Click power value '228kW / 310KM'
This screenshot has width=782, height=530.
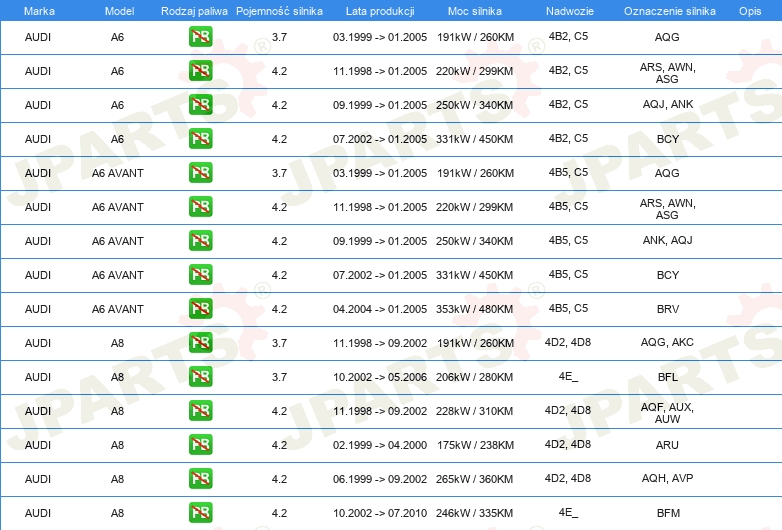[474, 411]
